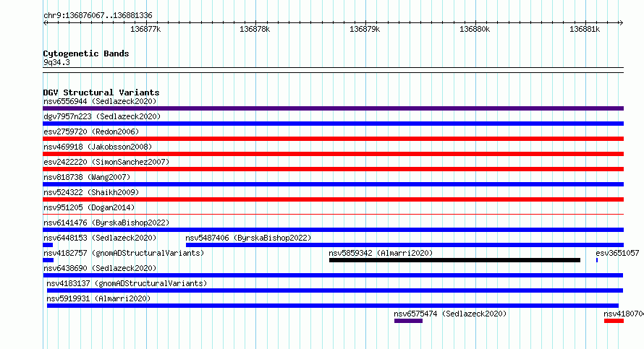This screenshot has height=349, width=644.
Task: Click the right arrow end of ruler
Action: 622,22
